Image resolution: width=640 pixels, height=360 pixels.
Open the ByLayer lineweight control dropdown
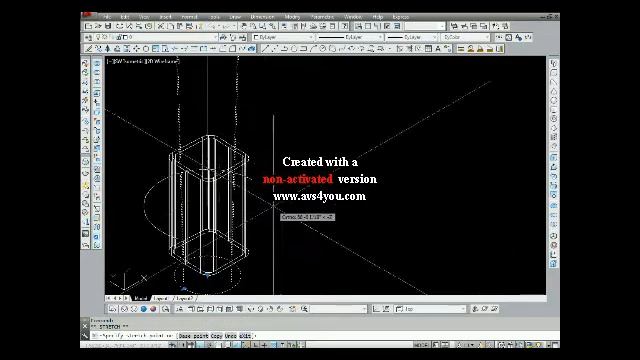[x=412, y=37]
